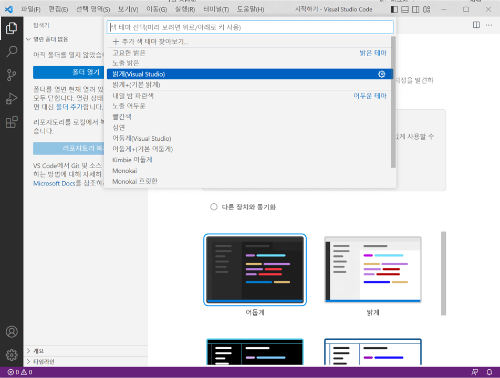Toggle panel layout icon in title bar

[x=405, y=9]
